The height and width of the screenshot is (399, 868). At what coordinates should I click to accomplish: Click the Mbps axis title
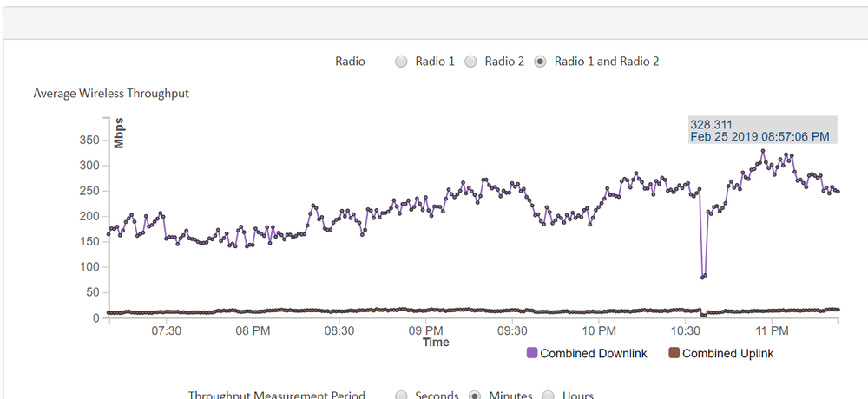pyautogui.click(x=118, y=134)
